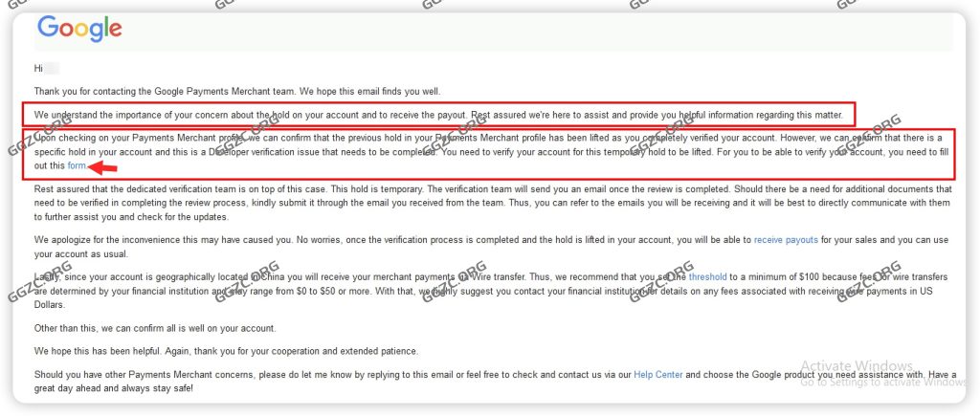The width and height of the screenshot is (980, 416).
Task: Open the "form" verification link
Action: click(x=77, y=166)
